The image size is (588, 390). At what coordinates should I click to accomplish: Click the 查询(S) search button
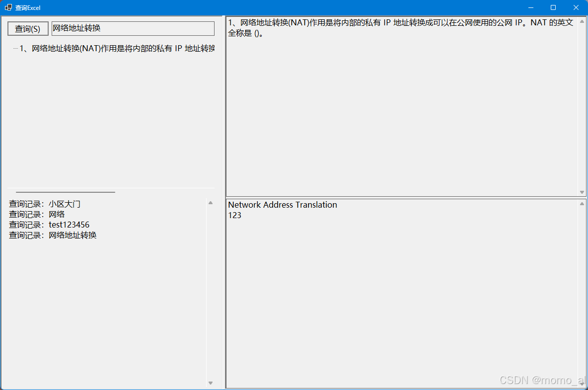28,28
